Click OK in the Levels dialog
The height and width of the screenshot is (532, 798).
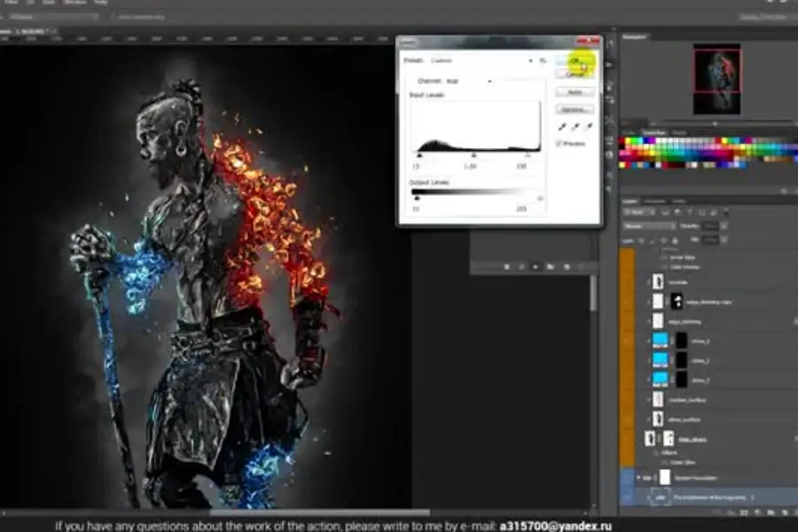coord(575,60)
